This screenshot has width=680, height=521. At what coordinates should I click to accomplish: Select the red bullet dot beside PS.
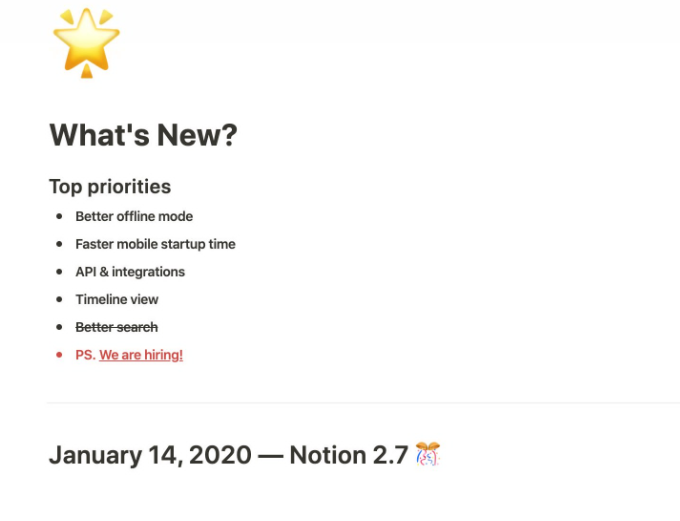(59, 355)
